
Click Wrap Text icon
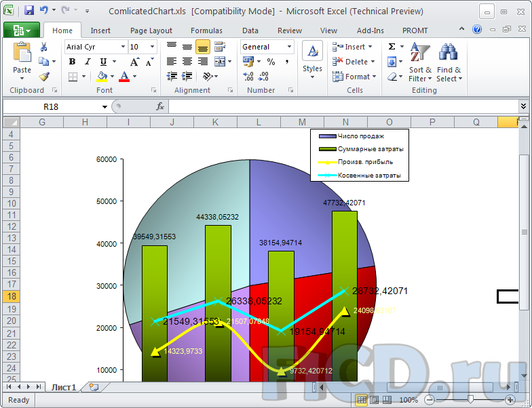(x=220, y=46)
